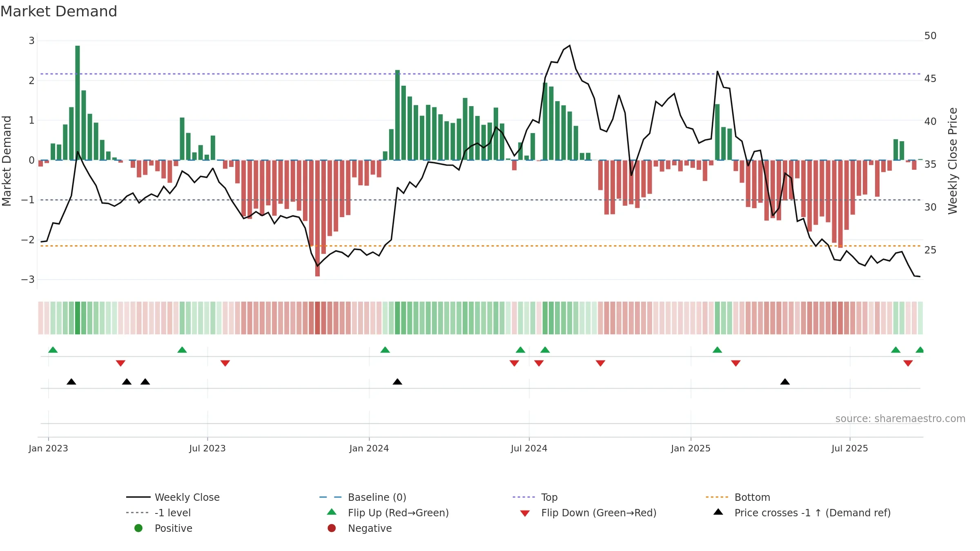This screenshot has width=980, height=551.
Task: Click the red Negative circle in legend
Action: coord(332,528)
